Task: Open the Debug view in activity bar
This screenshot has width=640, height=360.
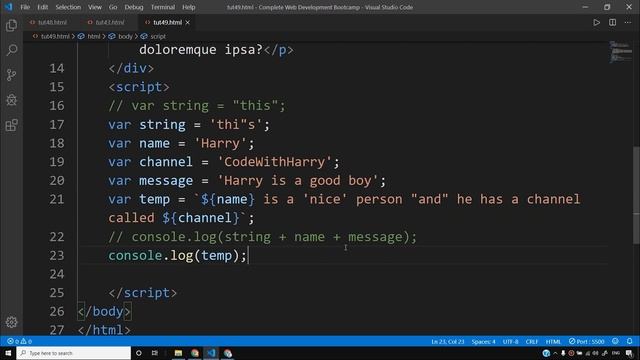Action: [x=11, y=100]
